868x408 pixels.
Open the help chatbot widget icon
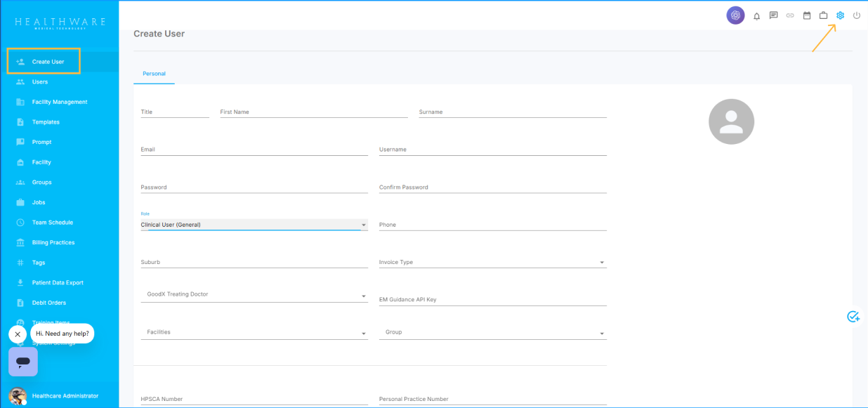[x=23, y=362]
